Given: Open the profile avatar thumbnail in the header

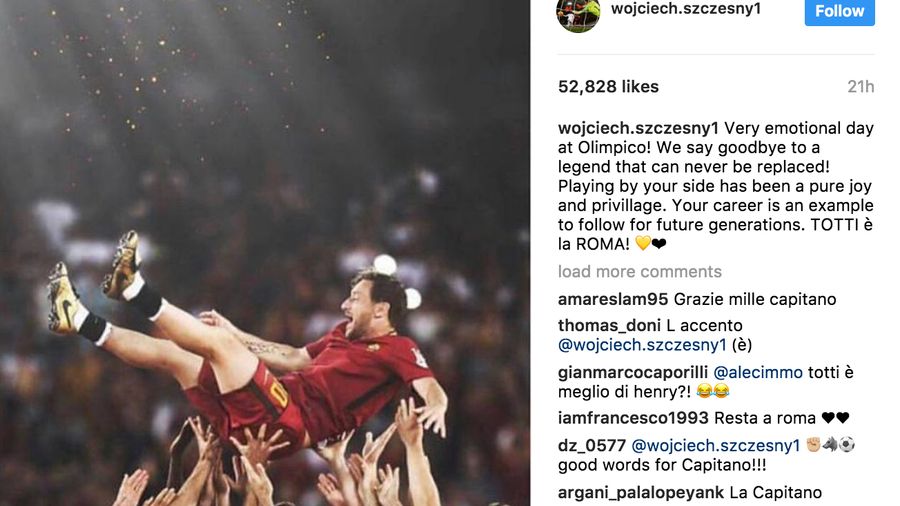Looking at the screenshot, I should tap(578, 13).
